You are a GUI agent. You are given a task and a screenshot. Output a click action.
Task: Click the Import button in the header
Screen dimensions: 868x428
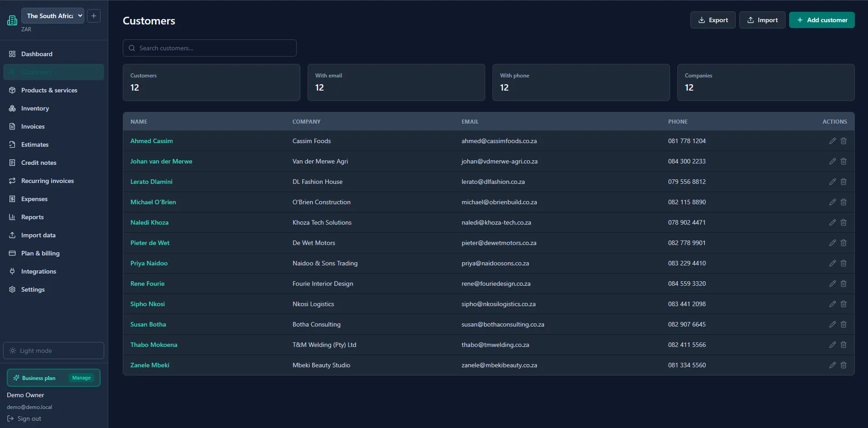coord(762,20)
